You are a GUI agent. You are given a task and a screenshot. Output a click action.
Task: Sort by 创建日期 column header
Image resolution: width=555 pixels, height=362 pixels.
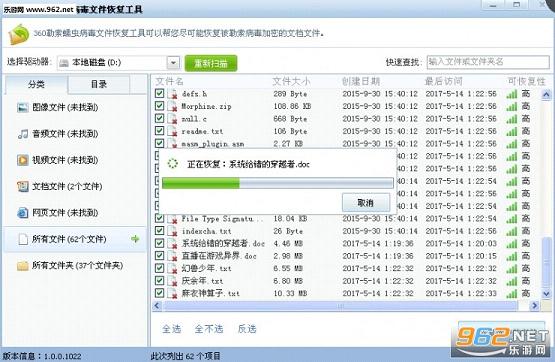pos(361,82)
